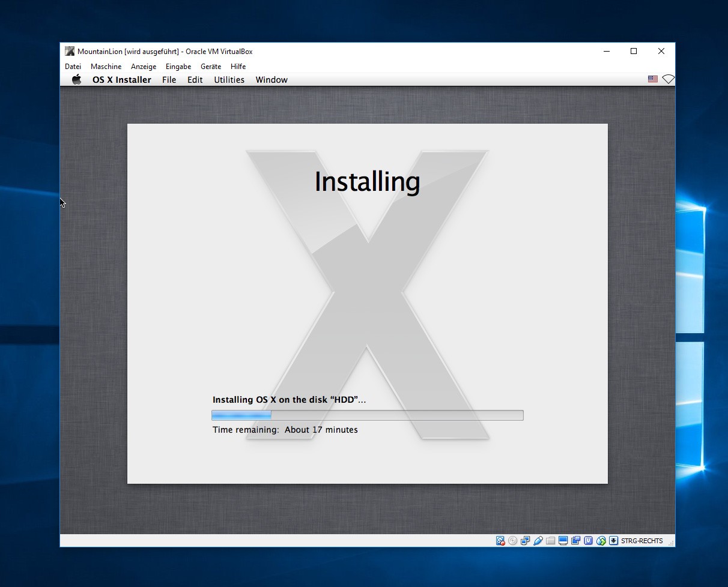The image size is (728, 587).
Task: Click the hard disk activity status icon
Action: [500, 541]
